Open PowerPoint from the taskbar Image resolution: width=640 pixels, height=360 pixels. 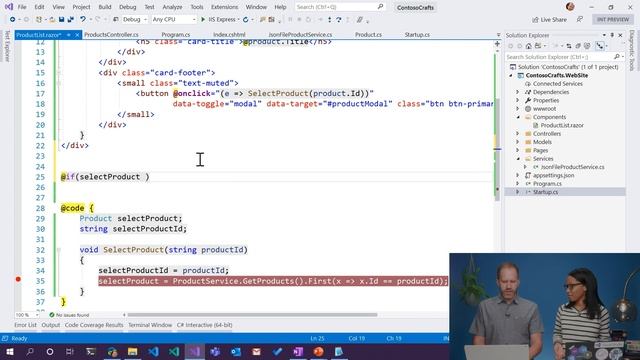[318, 351]
